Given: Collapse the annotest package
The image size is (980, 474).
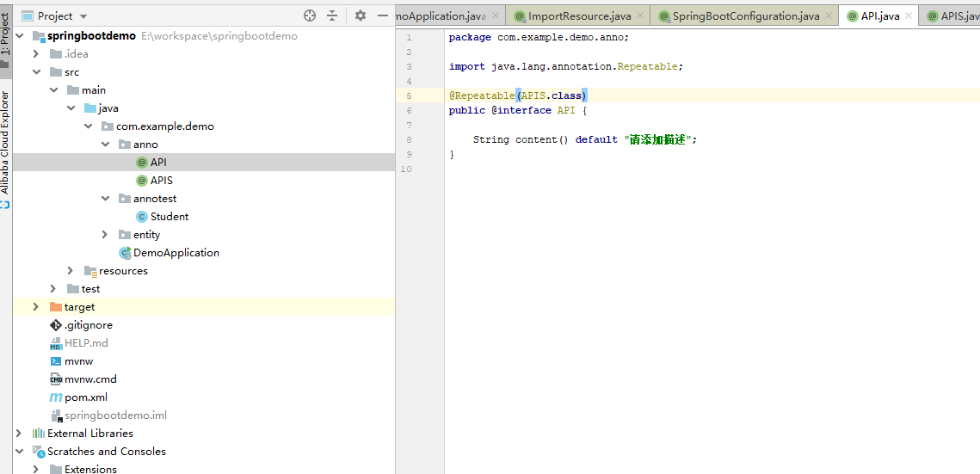Looking at the screenshot, I should coord(106,199).
